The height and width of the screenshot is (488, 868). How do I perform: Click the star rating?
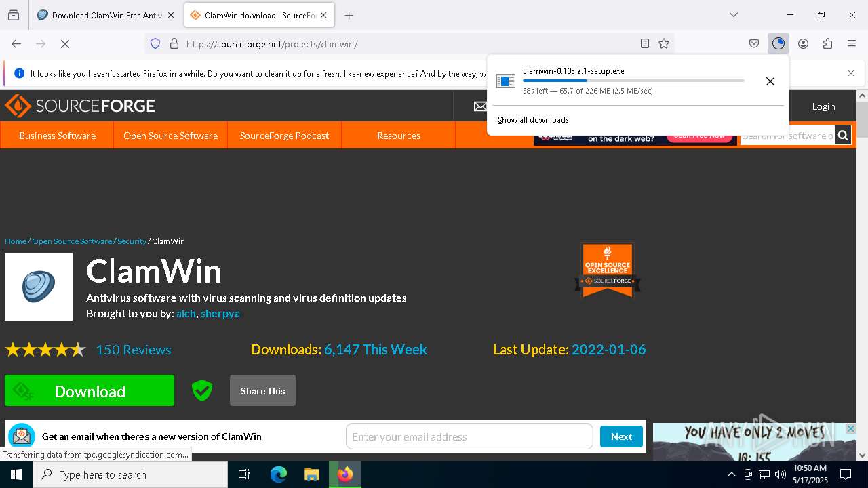point(45,350)
